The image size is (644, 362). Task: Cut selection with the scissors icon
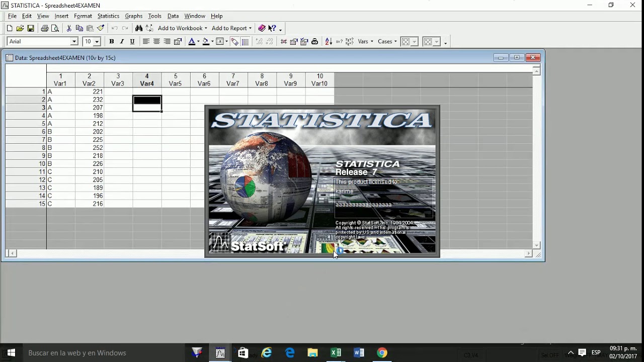[x=69, y=28]
